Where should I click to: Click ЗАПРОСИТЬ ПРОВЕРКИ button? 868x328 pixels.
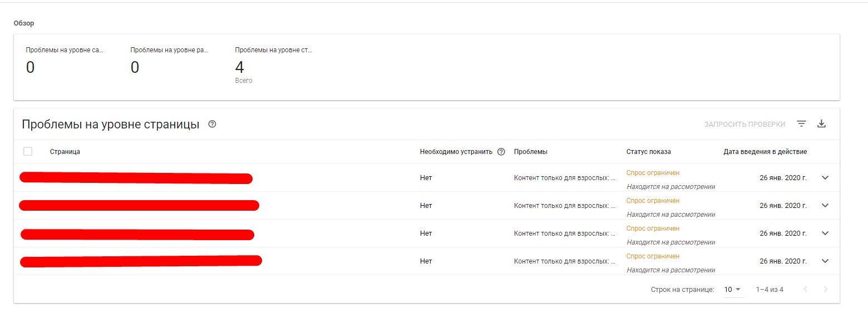[744, 124]
